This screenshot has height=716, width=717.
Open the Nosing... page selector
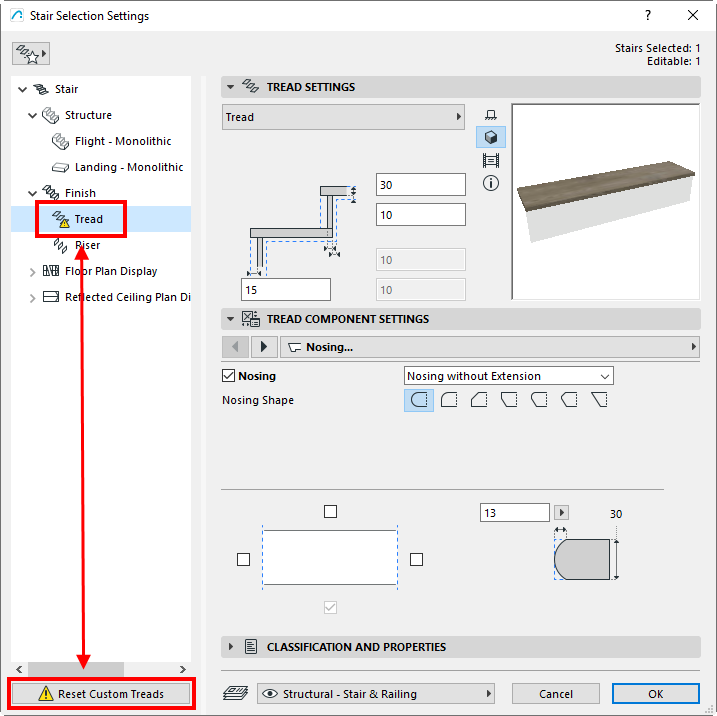[x=490, y=347]
